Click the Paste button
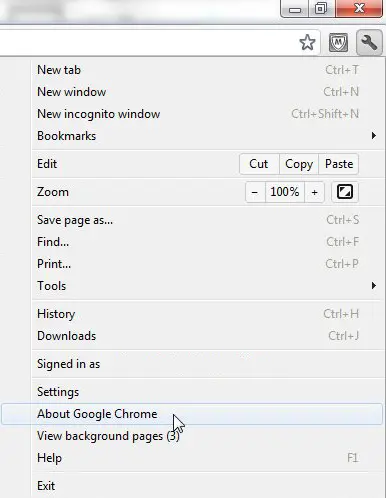This screenshot has height=498, width=386. coord(339,164)
